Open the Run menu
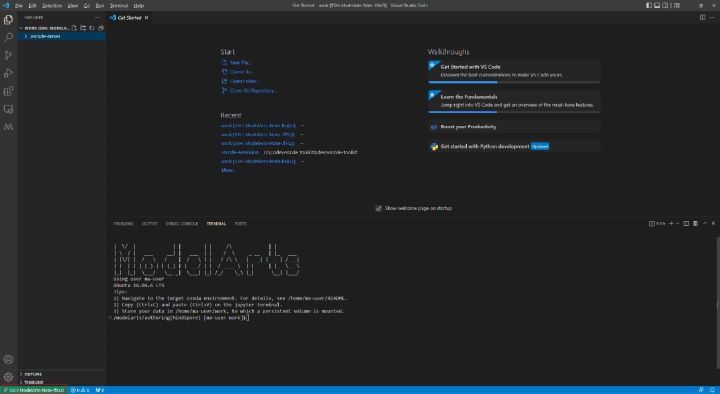Image resolution: width=720 pixels, height=394 pixels. coord(100,6)
